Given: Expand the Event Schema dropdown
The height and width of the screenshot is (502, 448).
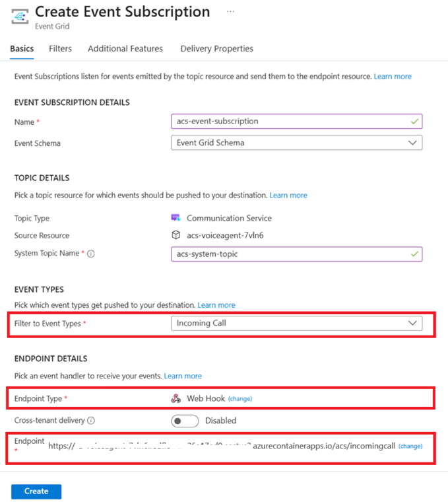Looking at the screenshot, I should pos(296,142).
